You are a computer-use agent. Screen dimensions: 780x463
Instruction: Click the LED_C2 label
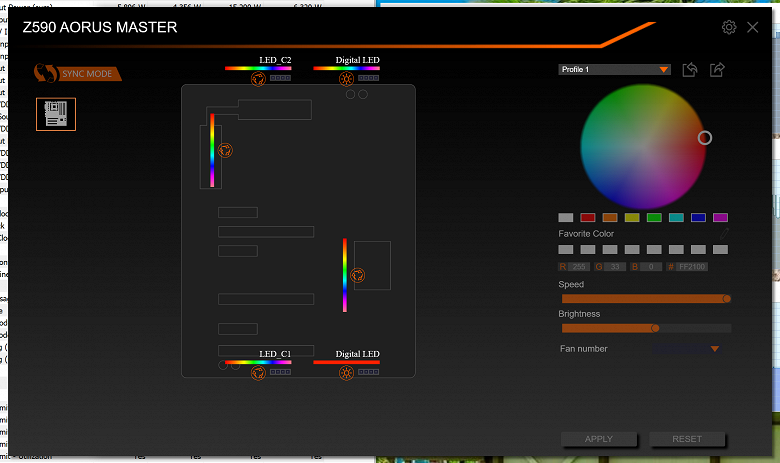275,60
